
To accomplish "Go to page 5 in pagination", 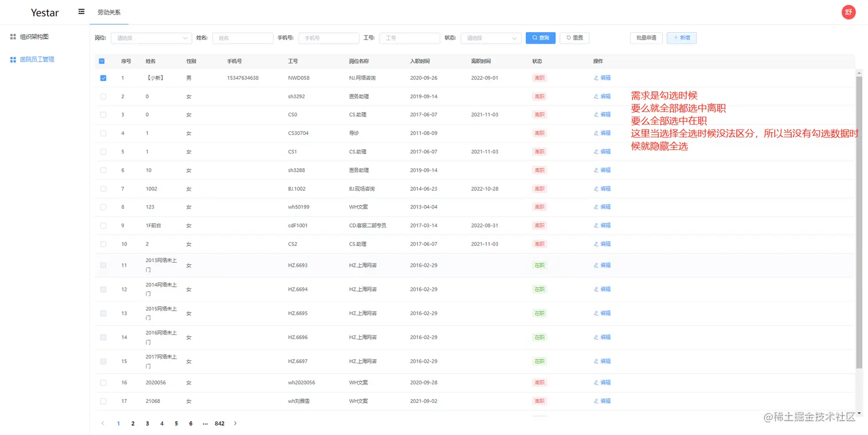I will point(176,424).
